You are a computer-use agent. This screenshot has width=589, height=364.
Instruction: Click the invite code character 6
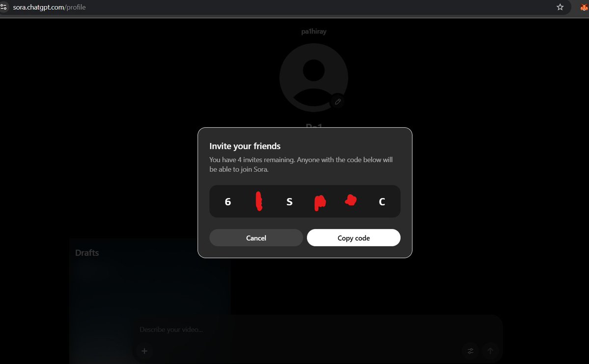(227, 202)
